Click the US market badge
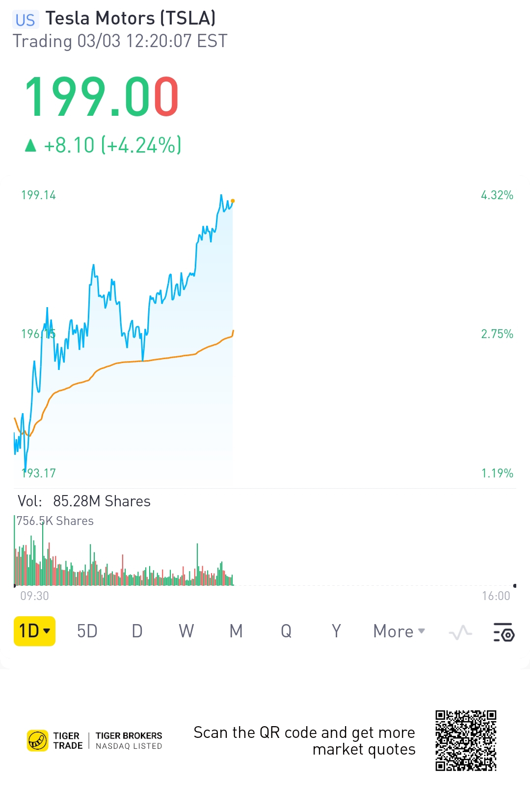This screenshot has width=530, height=812. point(25,20)
